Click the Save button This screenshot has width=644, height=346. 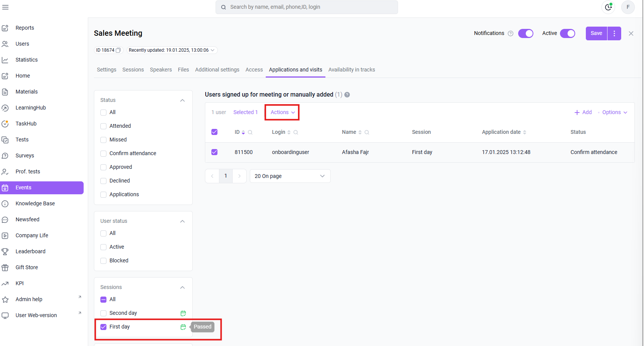[596, 33]
